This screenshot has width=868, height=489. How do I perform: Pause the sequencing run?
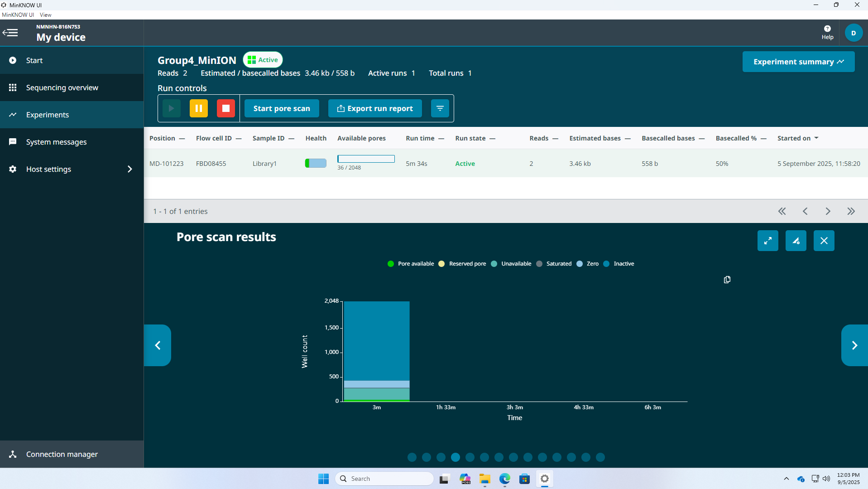tap(198, 108)
